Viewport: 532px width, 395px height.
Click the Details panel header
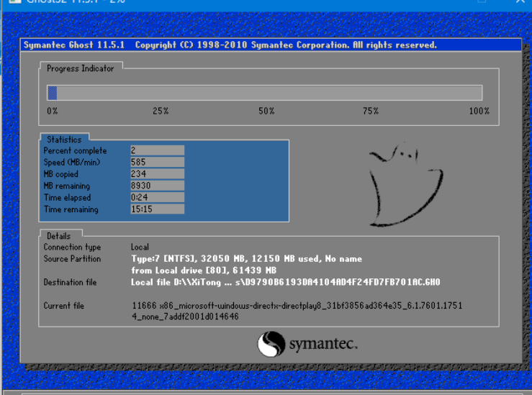click(x=59, y=235)
